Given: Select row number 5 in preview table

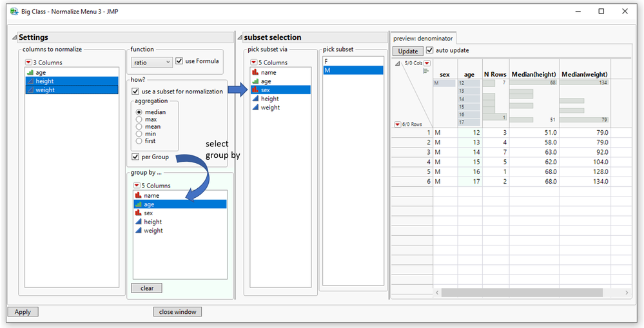Looking at the screenshot, I should (x=412, y=172).
